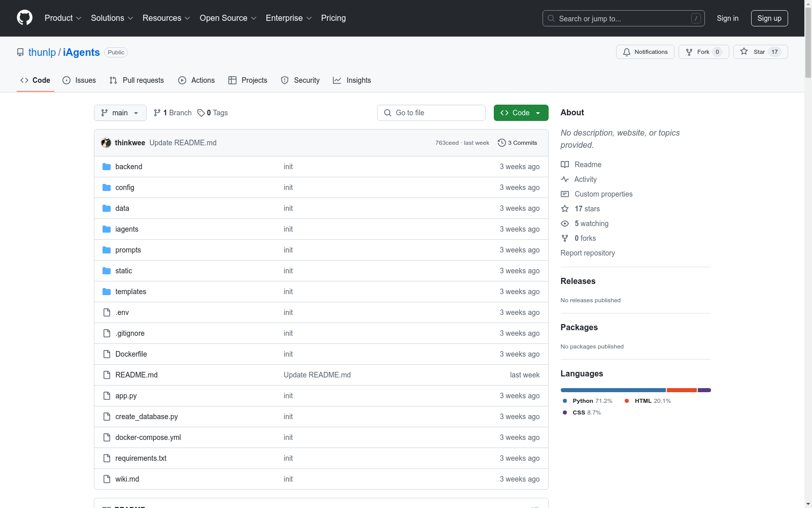The image size is (812, 508).
Task: Click the 763ceed commit hash
Action: point(447,143)
